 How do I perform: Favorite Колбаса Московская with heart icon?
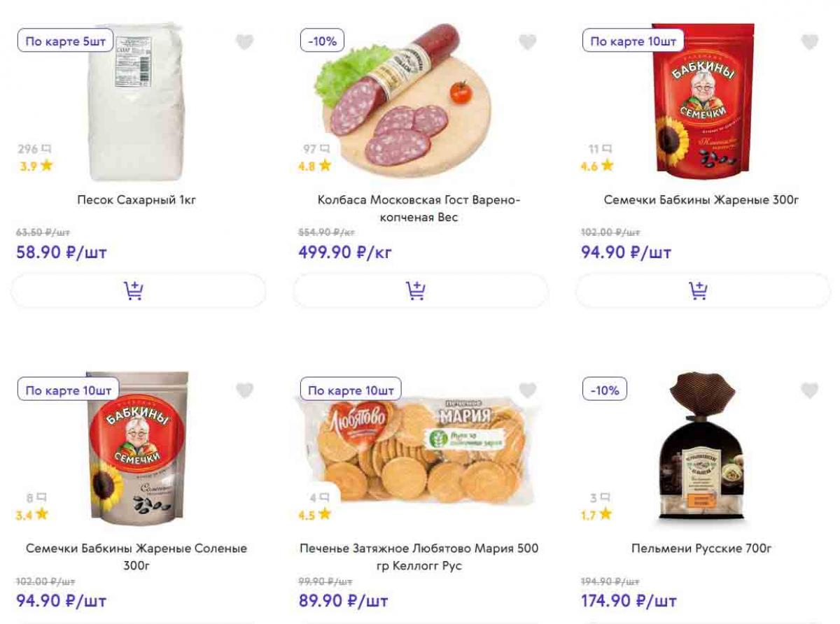click(527, 42)
